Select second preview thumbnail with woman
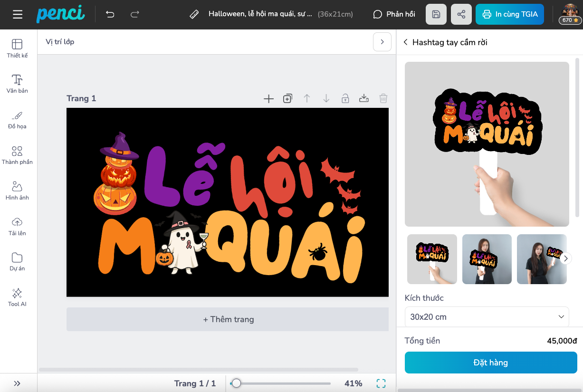 (x=487, y=259)
